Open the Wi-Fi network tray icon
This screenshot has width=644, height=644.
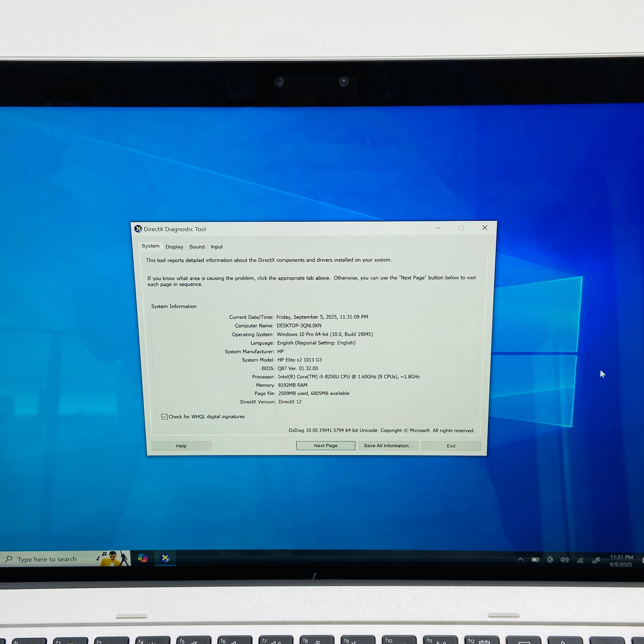click(x=580, y=561)
